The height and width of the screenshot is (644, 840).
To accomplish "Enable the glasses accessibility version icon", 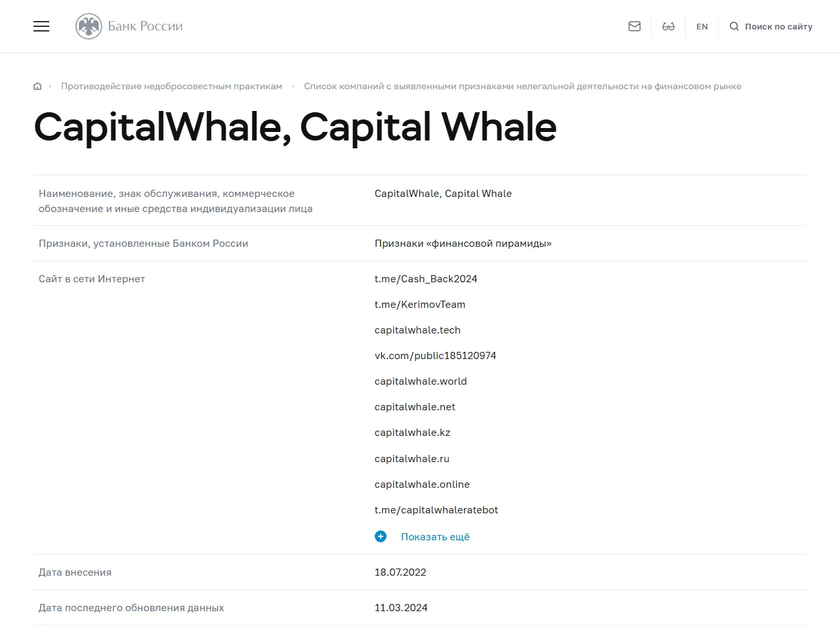I will tap(669, 26).
